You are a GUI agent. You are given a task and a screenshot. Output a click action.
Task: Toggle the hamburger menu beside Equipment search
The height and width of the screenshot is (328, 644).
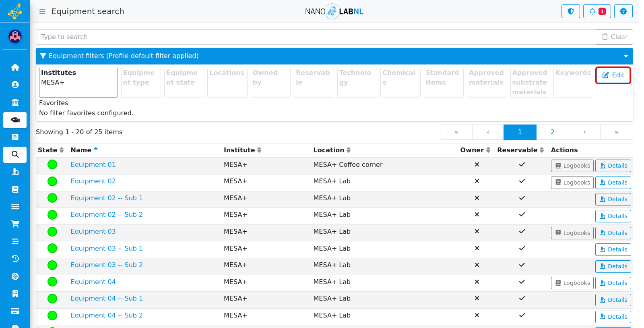click(x=42, y=11)
